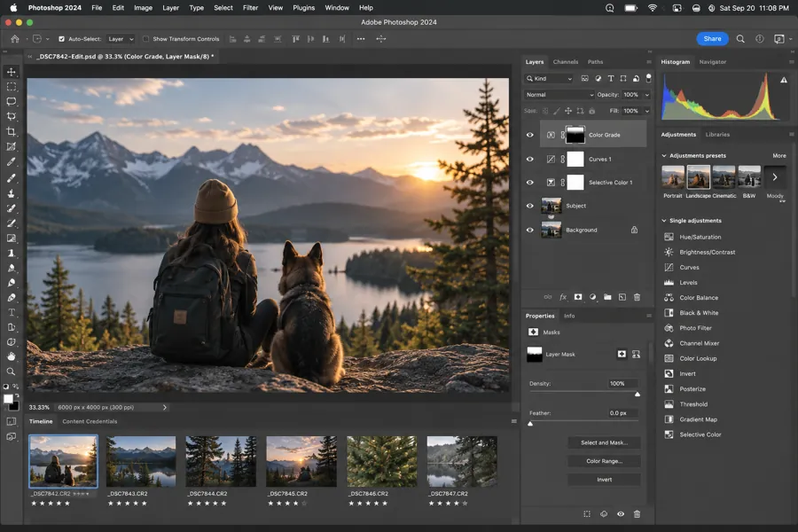This screenshot has height=532, width=798.
Task: Select the Move tool
Action: coord(12,72)
